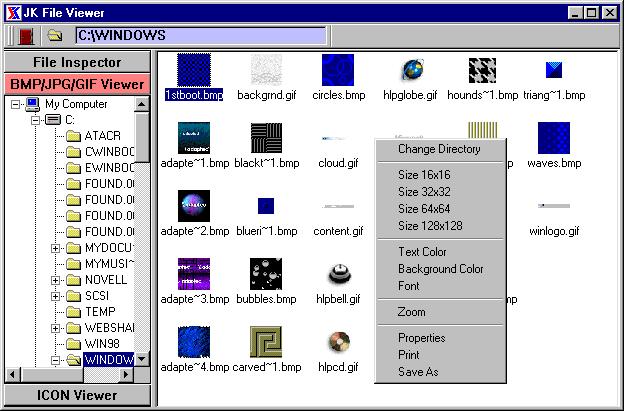Choose Zoom in the context menu
Viewport: 624px width, 411px height.
[x=412, y=312]
